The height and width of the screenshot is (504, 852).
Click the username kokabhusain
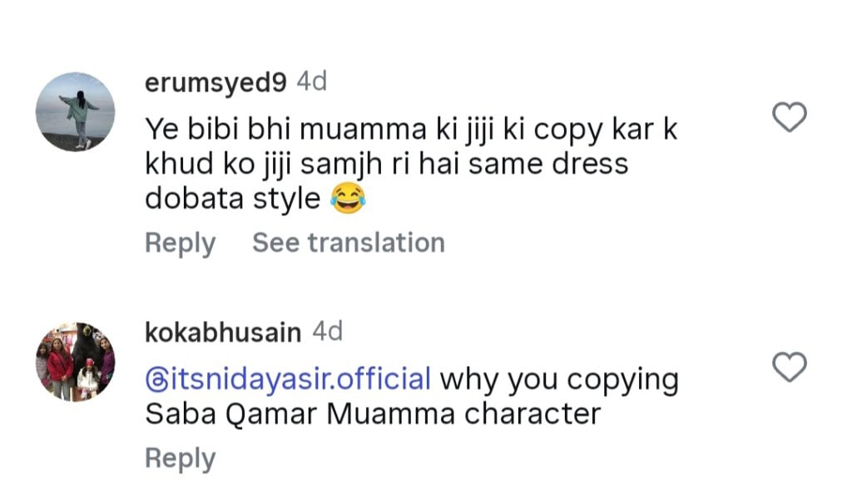coord(223,331)
